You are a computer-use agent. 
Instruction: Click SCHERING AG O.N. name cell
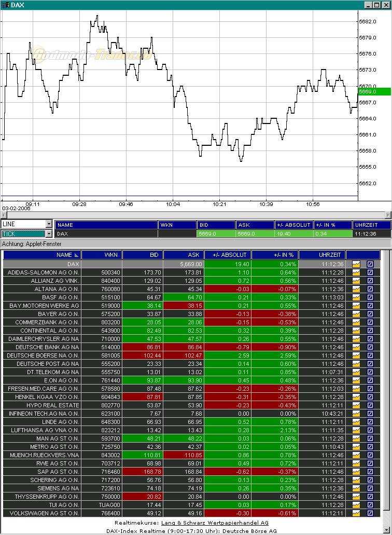coord(43,480)
